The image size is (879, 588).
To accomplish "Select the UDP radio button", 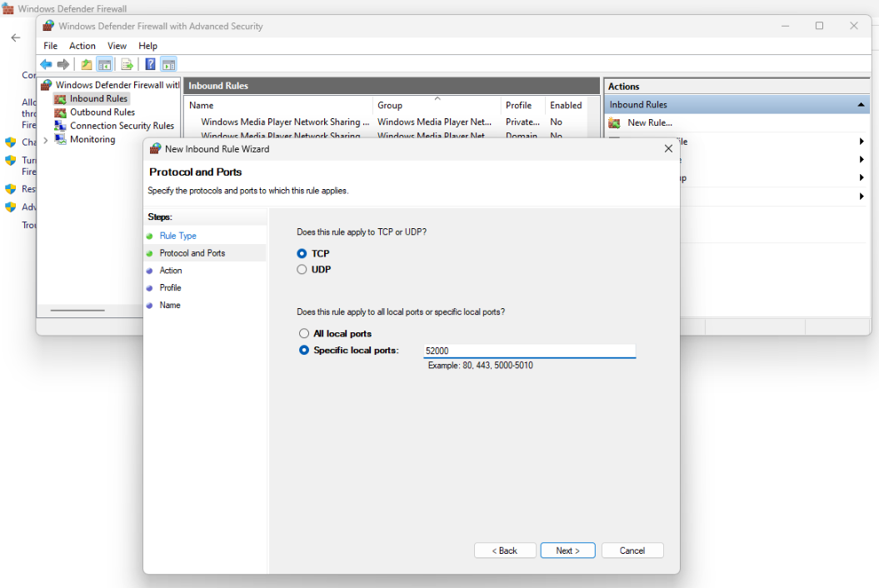I will pos(302,270).
